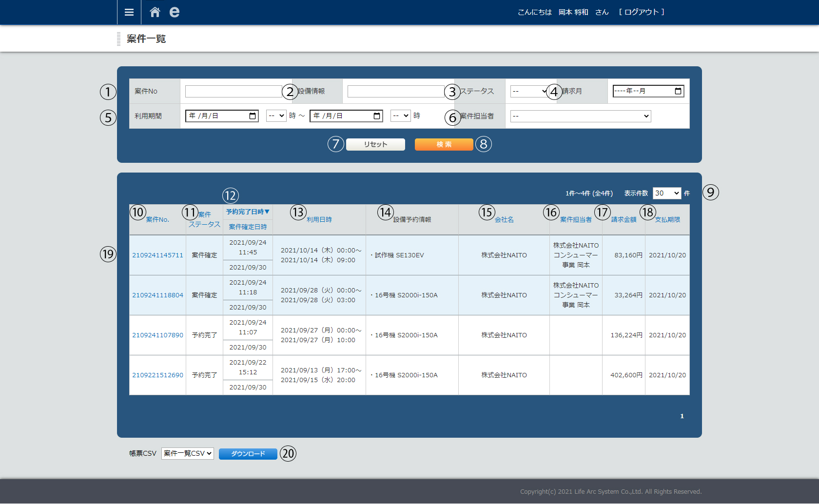Image resolution: width=819 pixels, height=504 pixels.
Task: Expand the ステータス dropdown
Action: (x=529, y=91)
